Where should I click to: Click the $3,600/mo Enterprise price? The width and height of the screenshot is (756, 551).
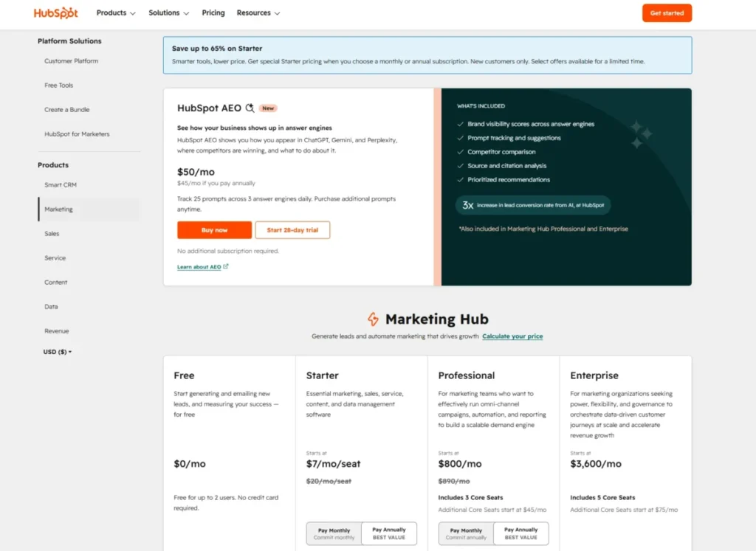coord(596,464)
